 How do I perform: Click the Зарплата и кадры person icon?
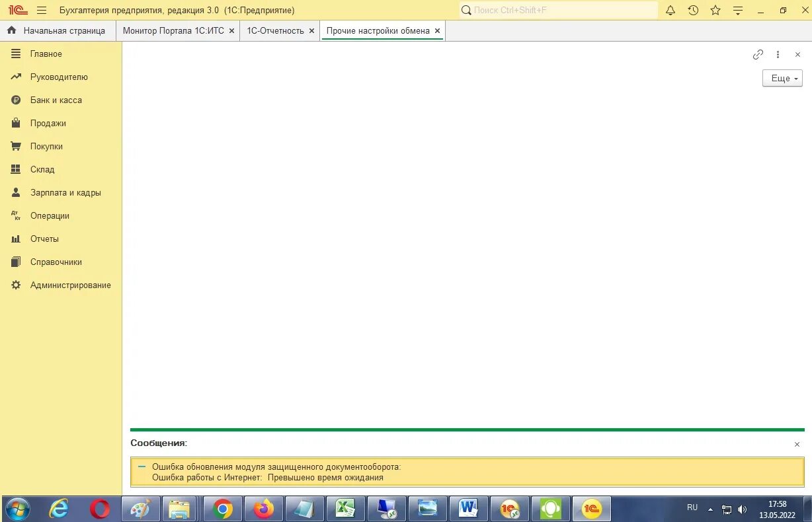(x=16, y=192)
